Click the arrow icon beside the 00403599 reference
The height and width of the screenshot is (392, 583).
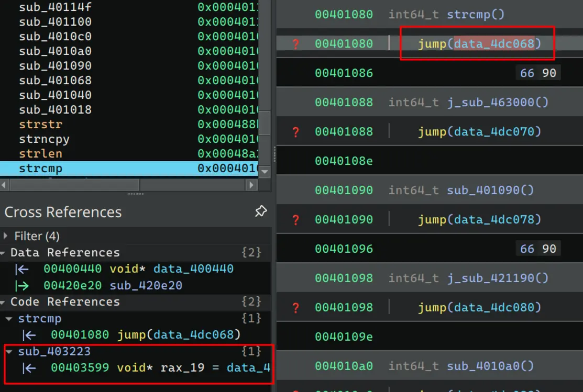click(30, 368)
